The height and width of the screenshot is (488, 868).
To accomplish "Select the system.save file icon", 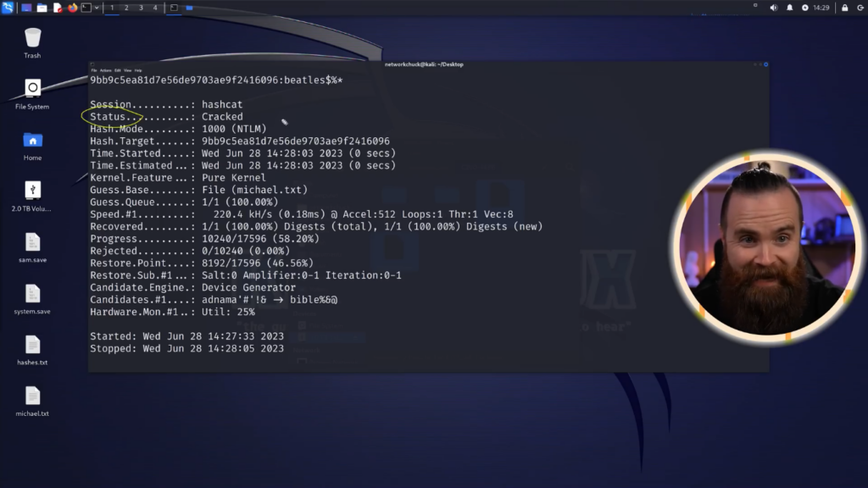I will point(32,299).
